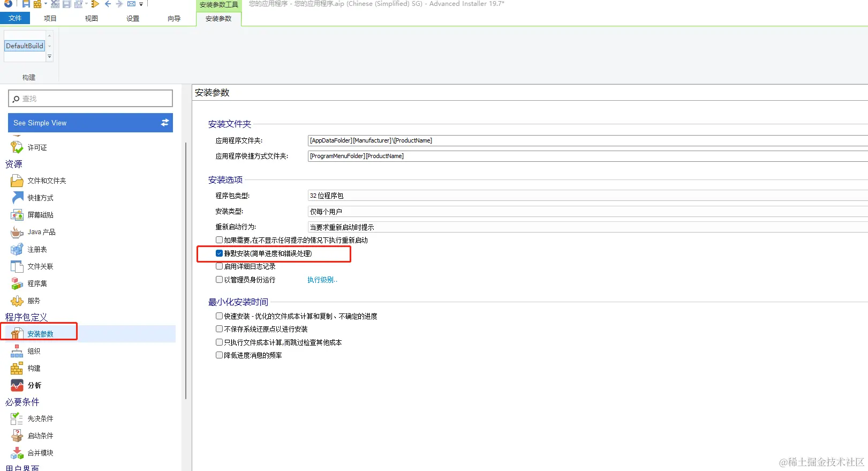The image size is (868, 471).
Task: Select the 安装参数 ribbon tab
Action: (x=218, y=19)
